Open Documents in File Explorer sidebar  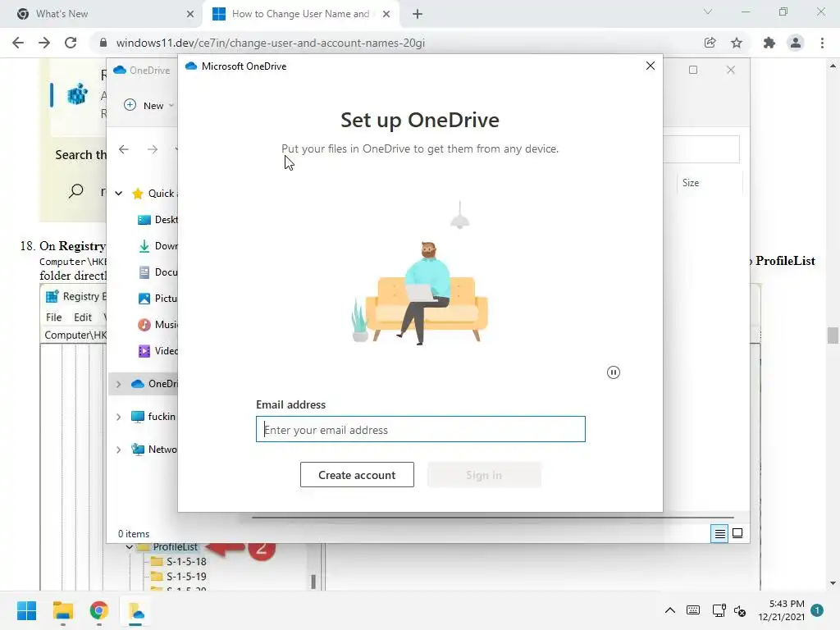157,272
